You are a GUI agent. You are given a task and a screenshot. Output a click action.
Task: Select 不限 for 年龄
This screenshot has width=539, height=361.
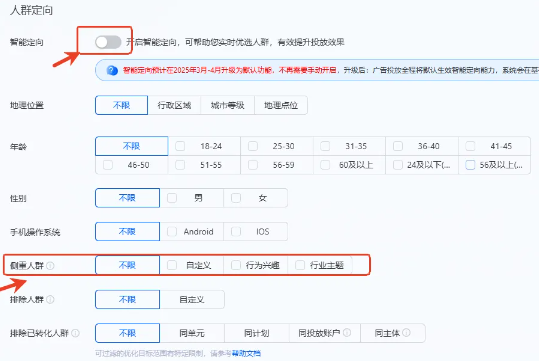pos(132,146)
